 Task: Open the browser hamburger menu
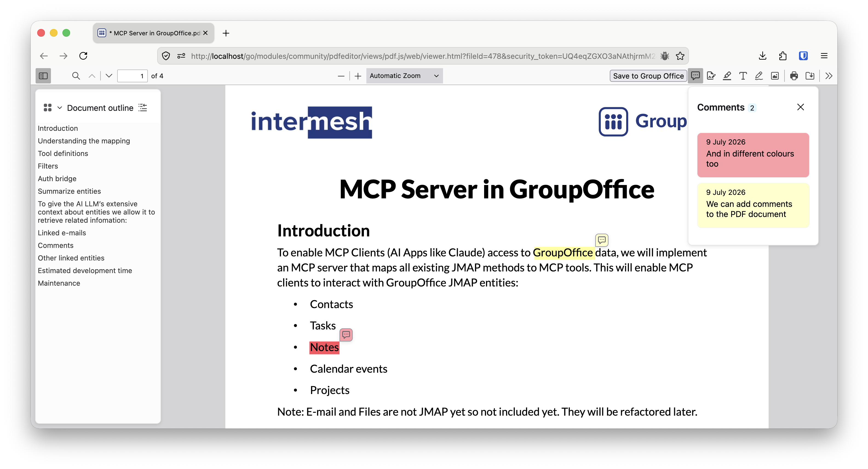tap(824, 56)
